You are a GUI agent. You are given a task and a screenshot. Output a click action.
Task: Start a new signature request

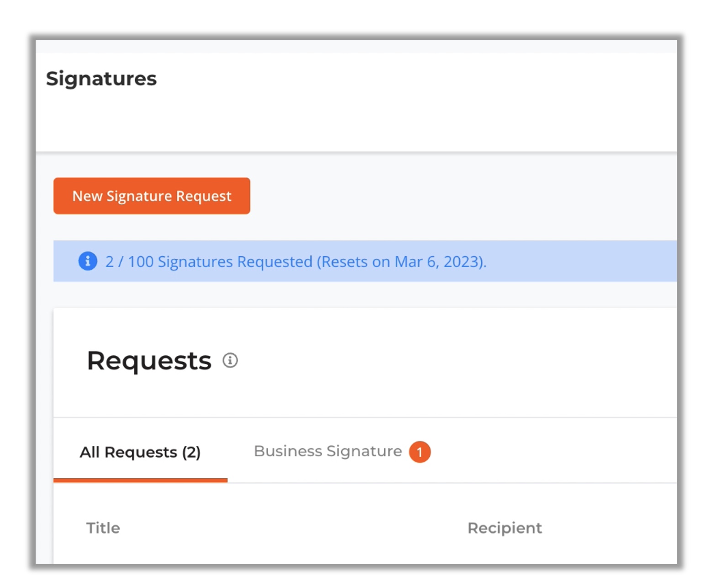(x=152, y=196)
